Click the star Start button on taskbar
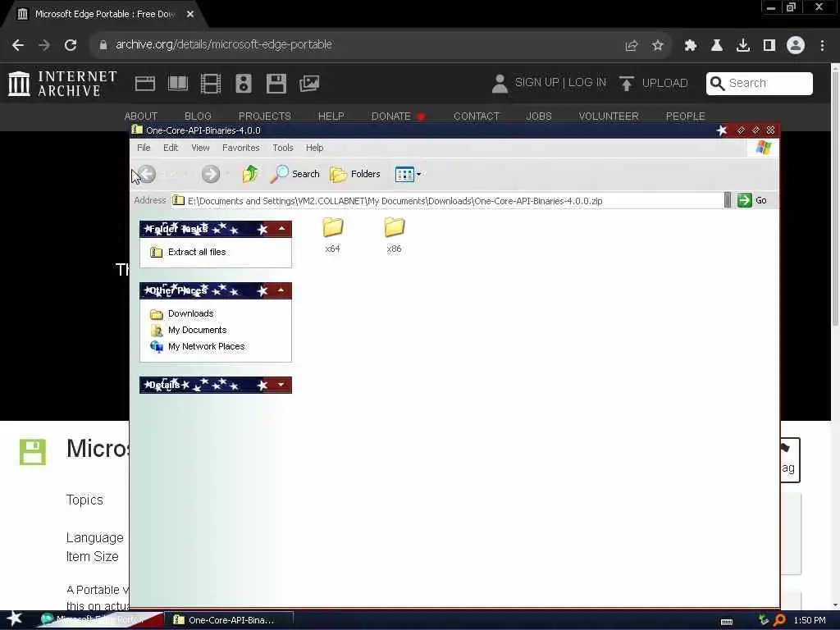 point(14,619)
